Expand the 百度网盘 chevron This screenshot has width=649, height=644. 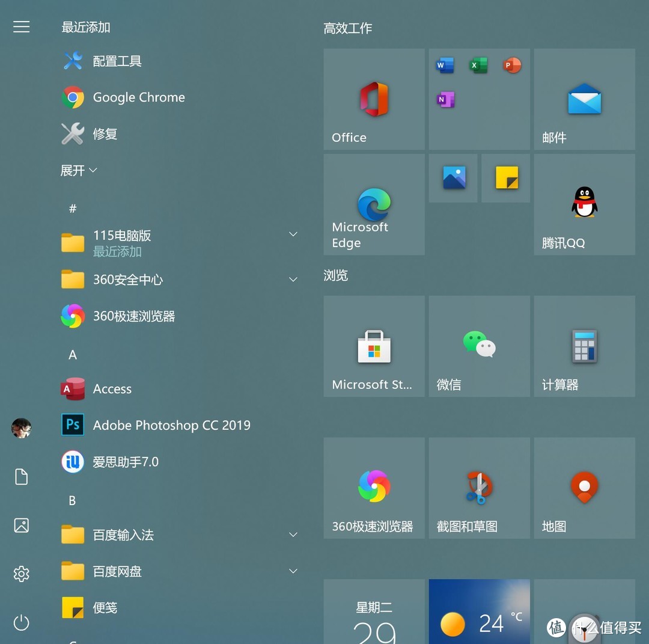click(x=293, y=571)
